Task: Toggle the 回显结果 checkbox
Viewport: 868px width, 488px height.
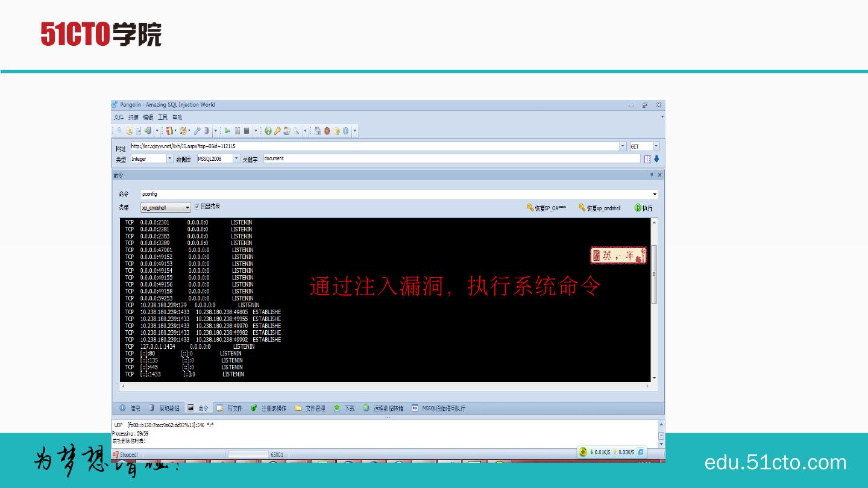Action: coord(197,206)
